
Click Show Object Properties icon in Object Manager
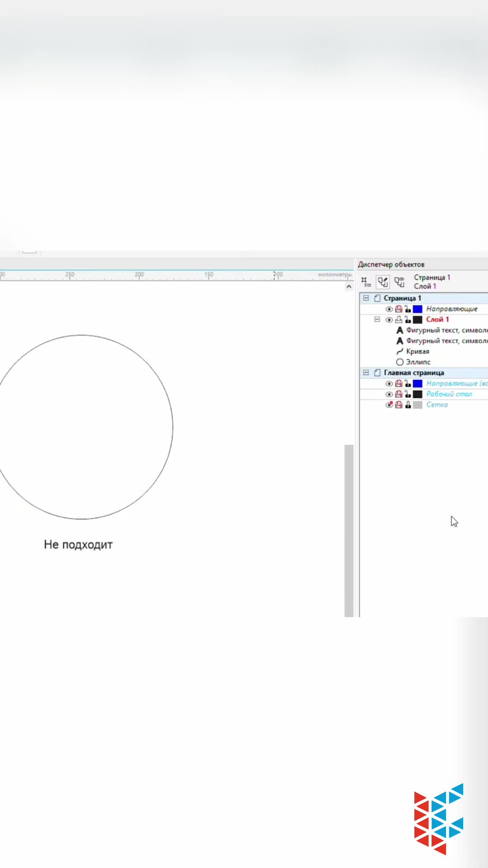click(366, 282)
